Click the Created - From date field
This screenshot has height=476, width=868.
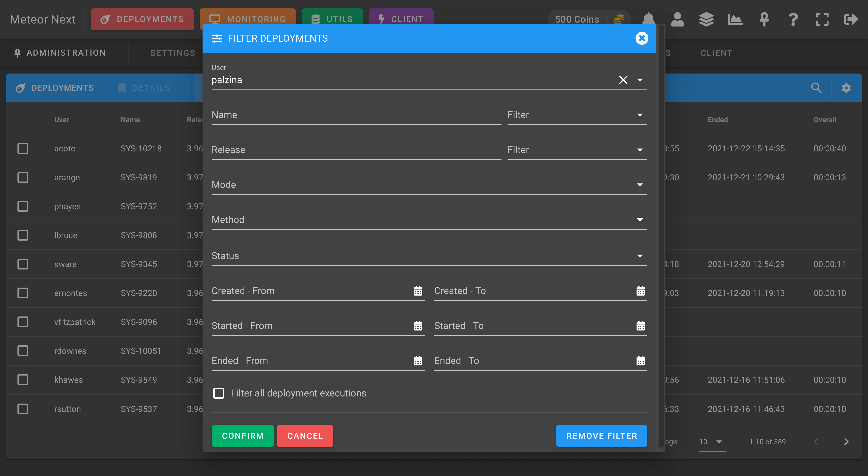pyautogui.click(x=318, y=291)
